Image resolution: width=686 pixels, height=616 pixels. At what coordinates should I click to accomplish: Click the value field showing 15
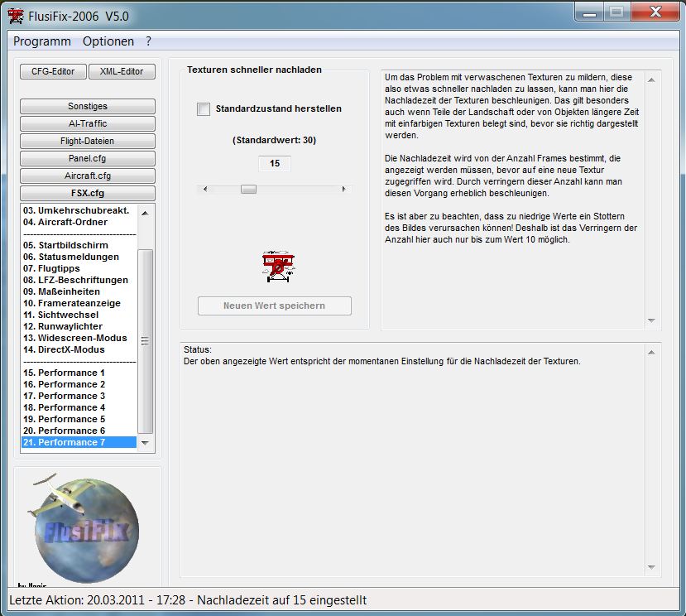click(x=275, y=163)
